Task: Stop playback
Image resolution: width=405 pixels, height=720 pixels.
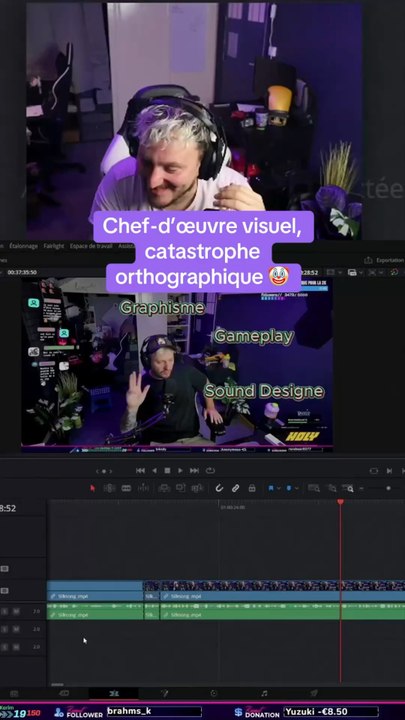Action: coord(167,471)
